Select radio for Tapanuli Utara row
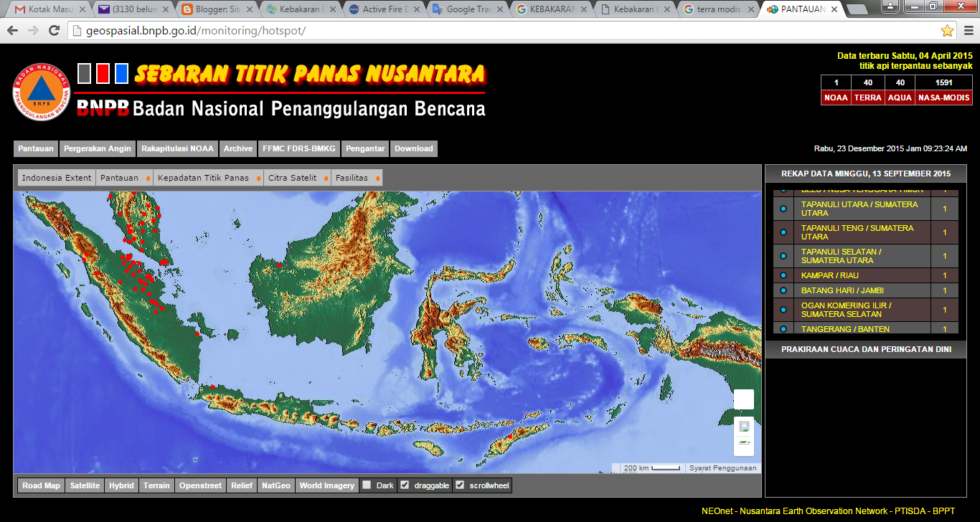The image size is (980, 522). point(783,209)
